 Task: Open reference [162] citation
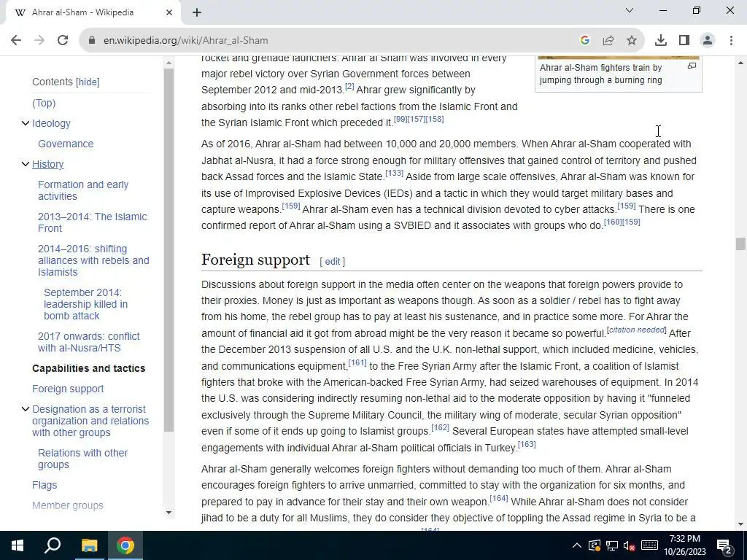click(x=440, y=427)
